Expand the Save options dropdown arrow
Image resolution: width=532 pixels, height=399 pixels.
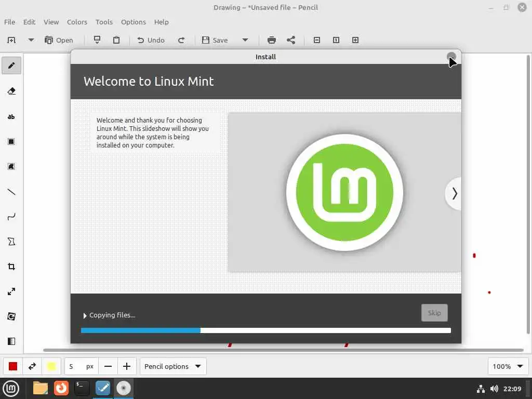pos(245,40)
